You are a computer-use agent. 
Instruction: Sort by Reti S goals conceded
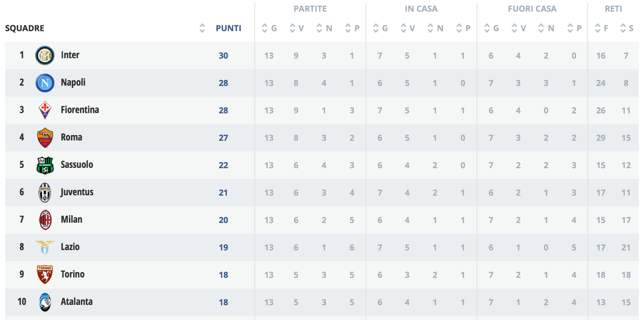tap(623, 28)
